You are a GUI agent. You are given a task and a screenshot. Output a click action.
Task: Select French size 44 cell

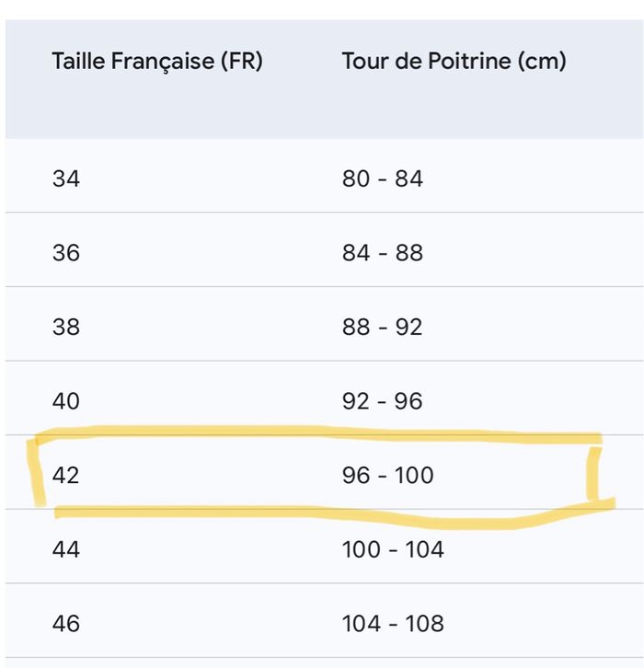click(x=66, y=550)
